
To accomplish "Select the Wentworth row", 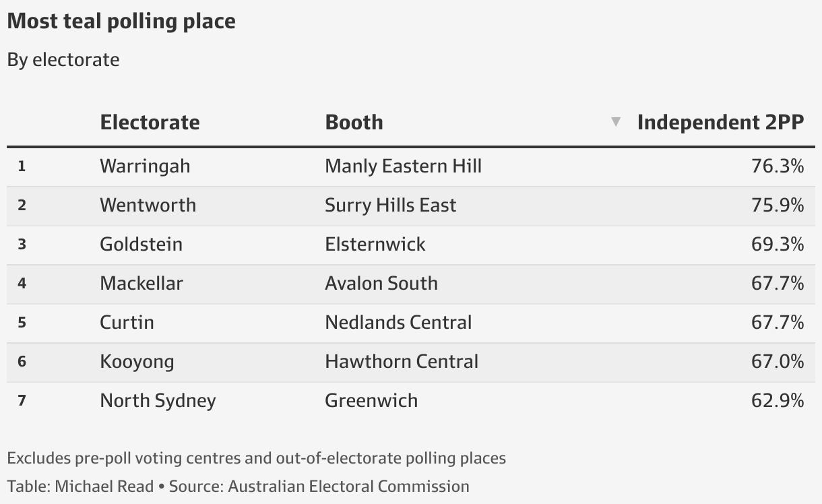I will tap(411, 206).
